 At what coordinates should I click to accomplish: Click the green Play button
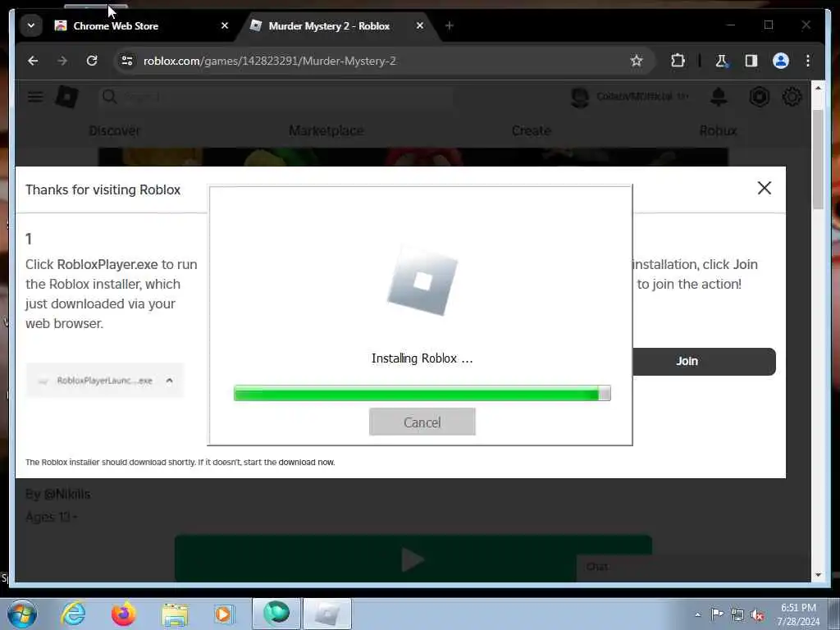[x=413, y=558]
